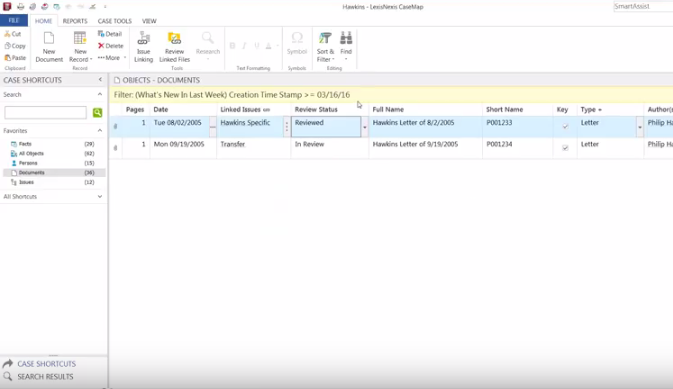Open the Issues shortcut

pyautogui.click(x=53, y=182)
